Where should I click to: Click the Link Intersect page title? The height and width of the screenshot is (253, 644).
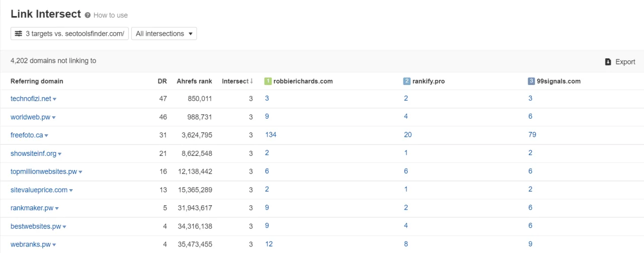[46, 14]
